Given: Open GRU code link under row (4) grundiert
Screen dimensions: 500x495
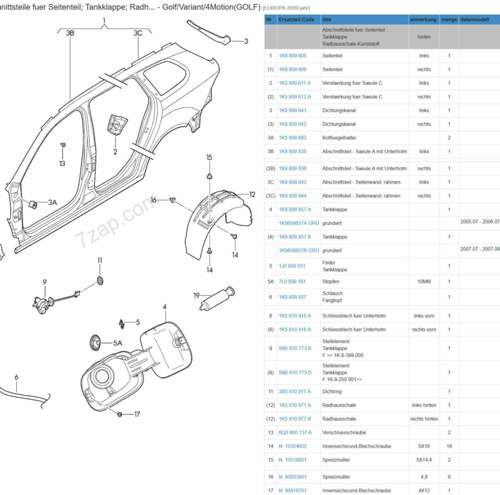Looking at the screenshot, I should [x=299, y=250].
